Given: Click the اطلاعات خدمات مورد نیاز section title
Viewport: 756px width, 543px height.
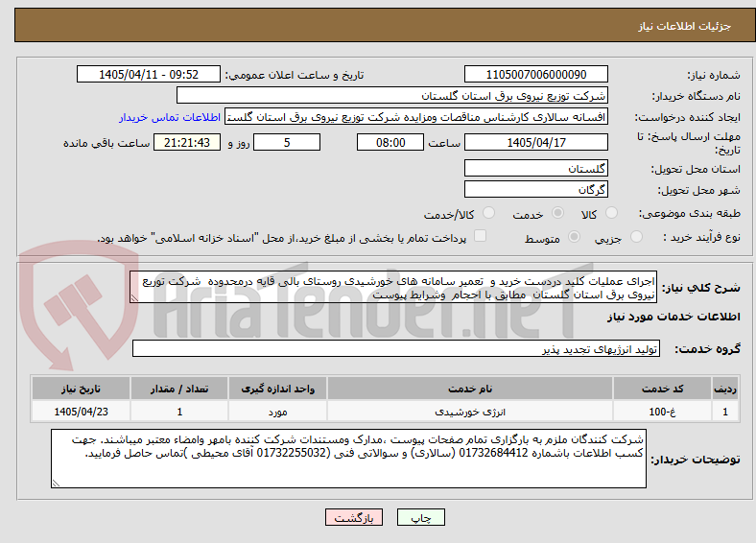Looking at the screenshot, I should (x=673, y=317).
